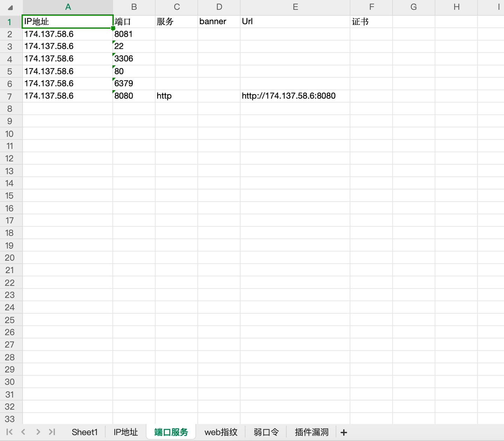Click previous sheet navigation arrow
Viewport: 504px width, 441px height.
pyautogui.click(x=23, y=432)
